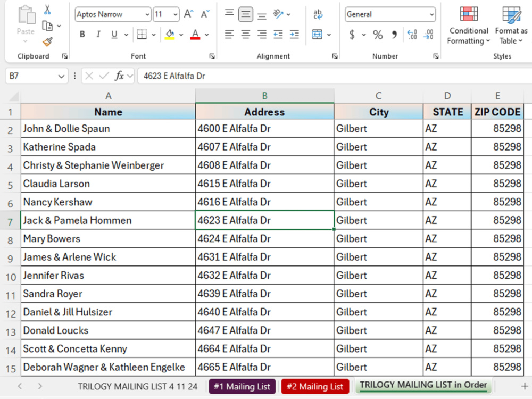The width and height of the screenshot is (532, 399).
Task: Apply Percent Style to the selection
Action: coord(378,36)
